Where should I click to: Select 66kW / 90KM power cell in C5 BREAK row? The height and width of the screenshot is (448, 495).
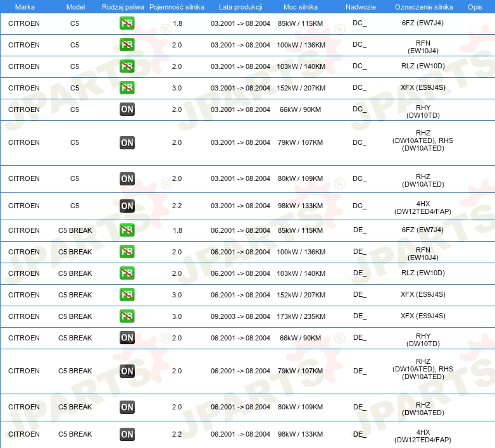coord(300,338)
